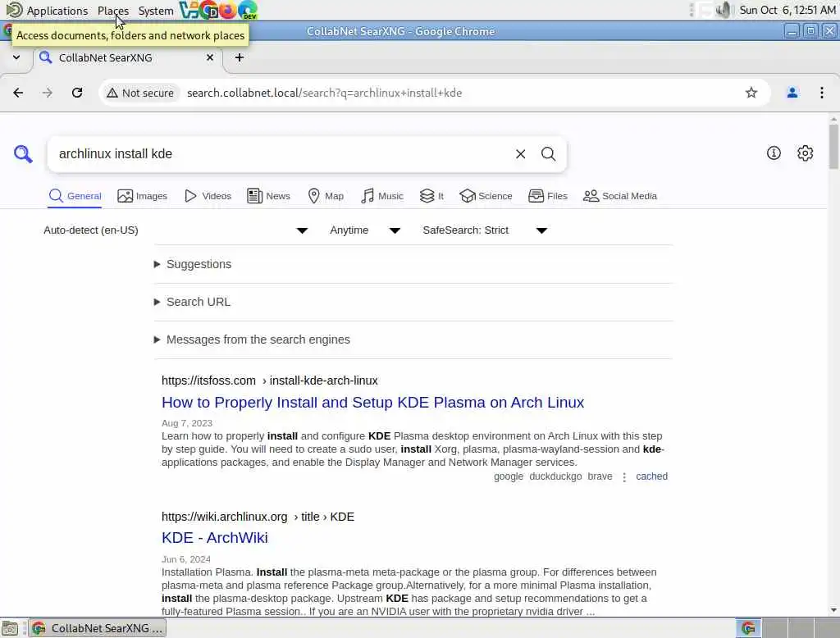Switch to the Music category
This screenshot has width=840, height=638.
[x=382, y=196]
